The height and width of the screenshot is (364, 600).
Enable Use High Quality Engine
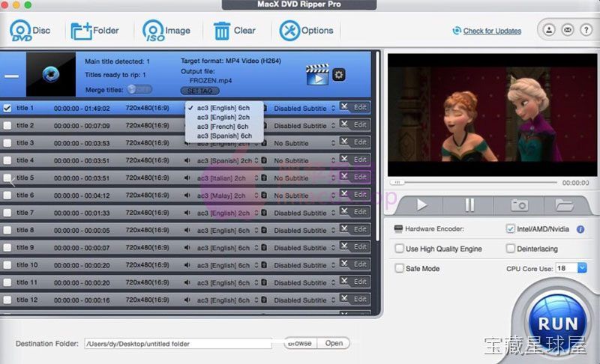tap(399, 249)
